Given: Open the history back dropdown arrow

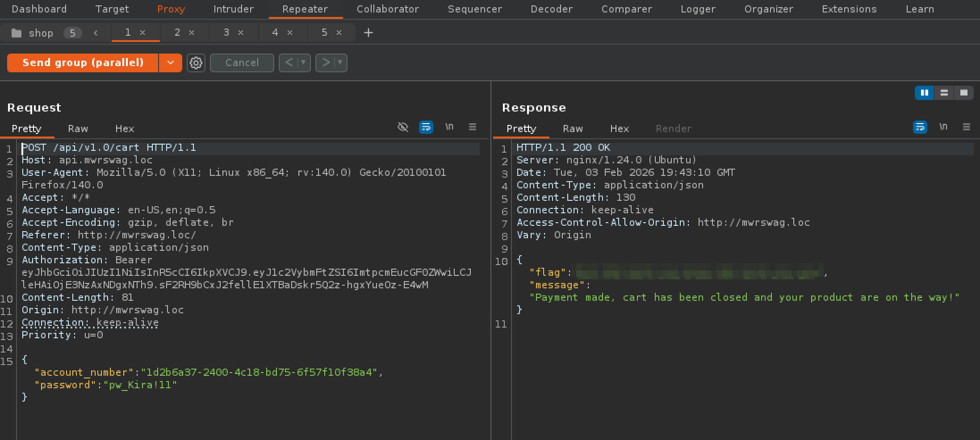Looking at the screenshot, I should click(303, 63).
